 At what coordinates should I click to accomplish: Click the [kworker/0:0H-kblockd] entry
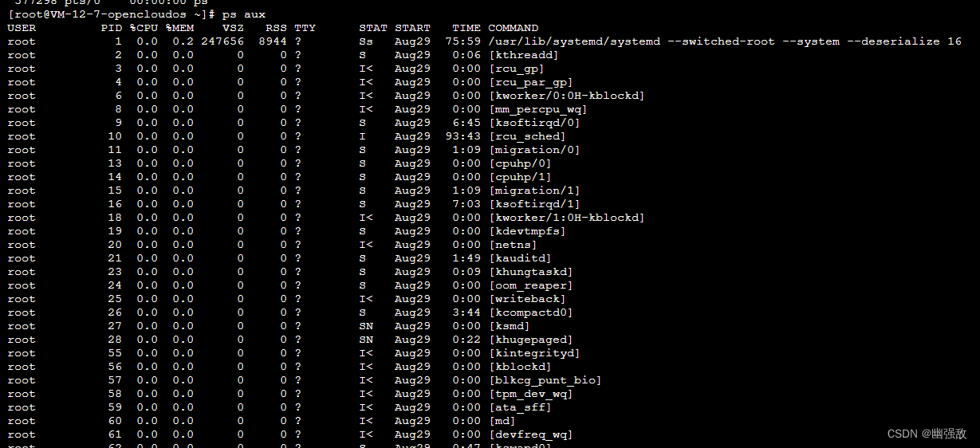click(x=566, y=96)
